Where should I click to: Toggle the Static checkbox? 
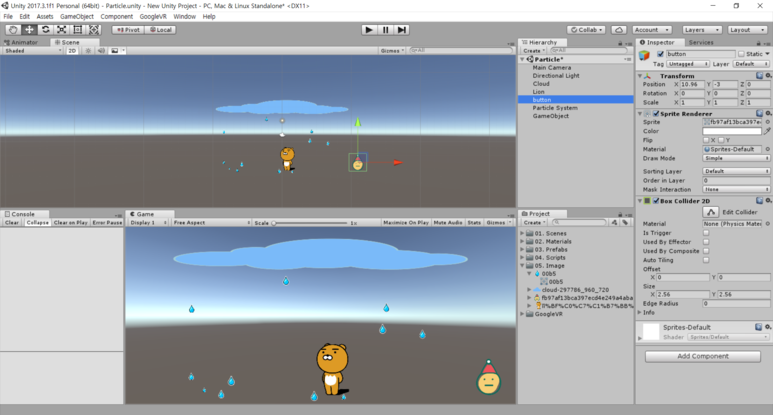741,54
